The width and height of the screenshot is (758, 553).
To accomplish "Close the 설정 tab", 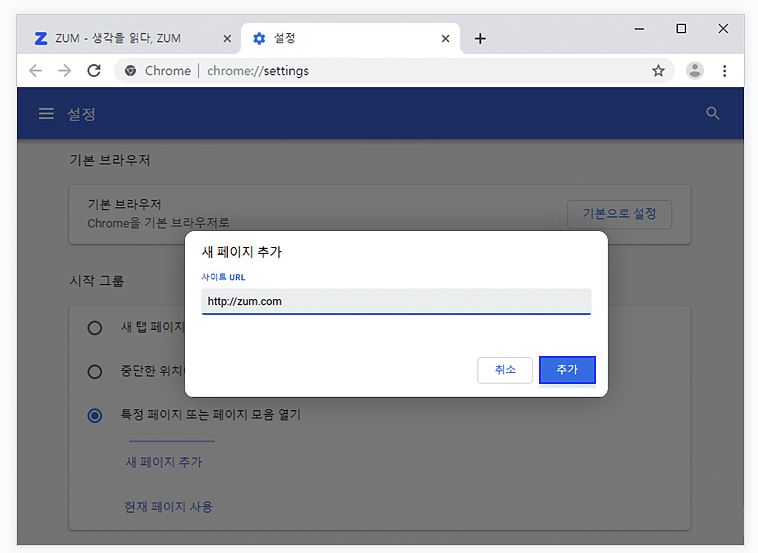I will click(x=445, y=39).
